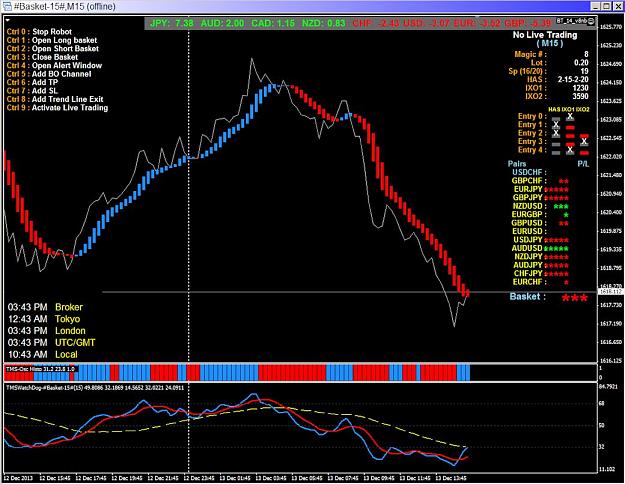Click 'Ctrl 2 : Open Short Basket' label

[x=53, y=48]
